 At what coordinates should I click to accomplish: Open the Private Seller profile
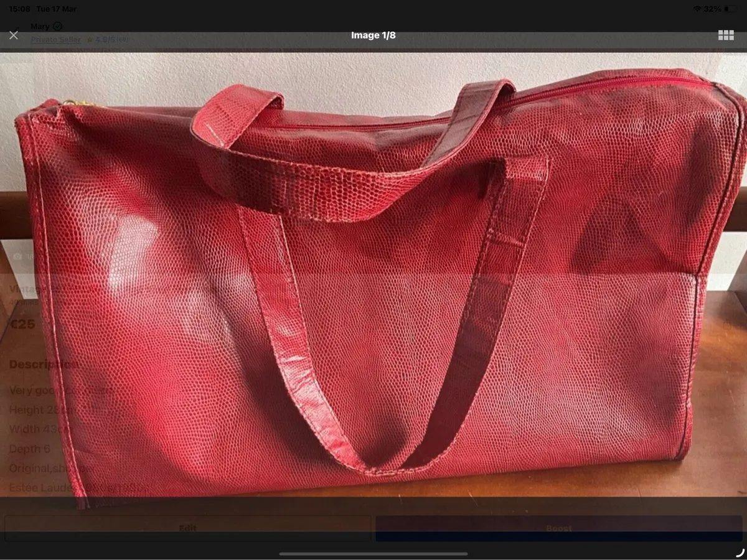pyautogui.click(x=55, y=39)
